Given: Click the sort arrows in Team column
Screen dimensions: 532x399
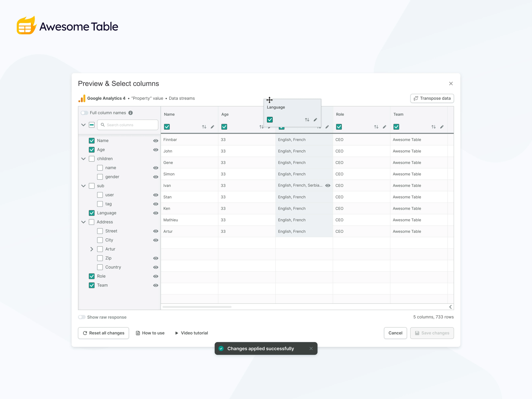Looking at the screenshot, I should point(433,127).
